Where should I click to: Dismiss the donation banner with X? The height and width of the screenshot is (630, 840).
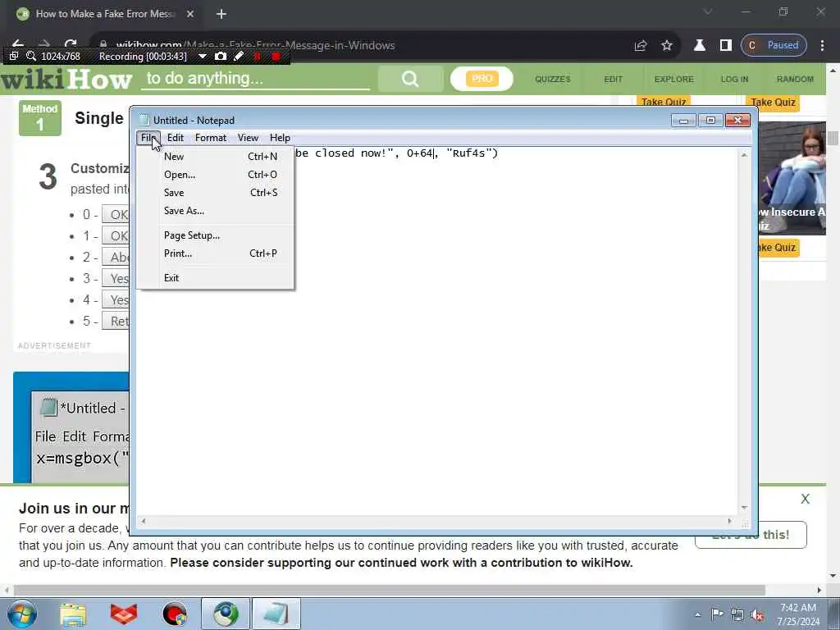(x=806, y=499)
